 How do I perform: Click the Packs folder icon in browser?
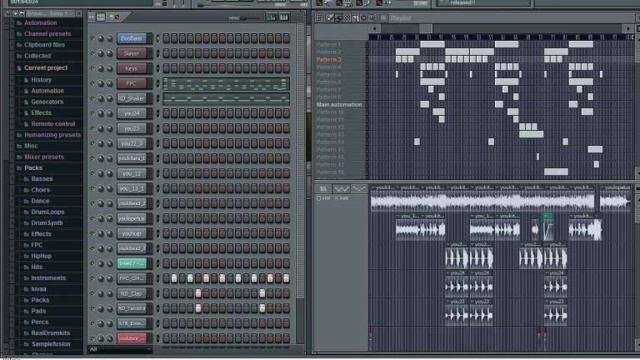tap(19, 168)
